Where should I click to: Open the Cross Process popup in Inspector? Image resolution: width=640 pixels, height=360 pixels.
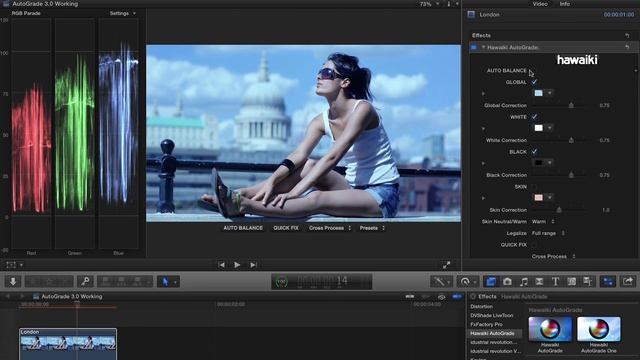pyautogui.click(x=553, y=256)
